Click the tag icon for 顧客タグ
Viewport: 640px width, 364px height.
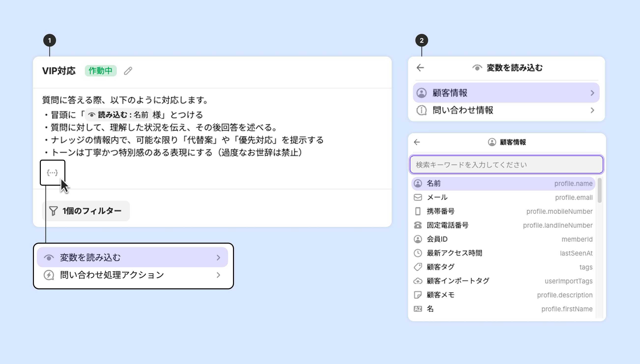tap(418, 267)
